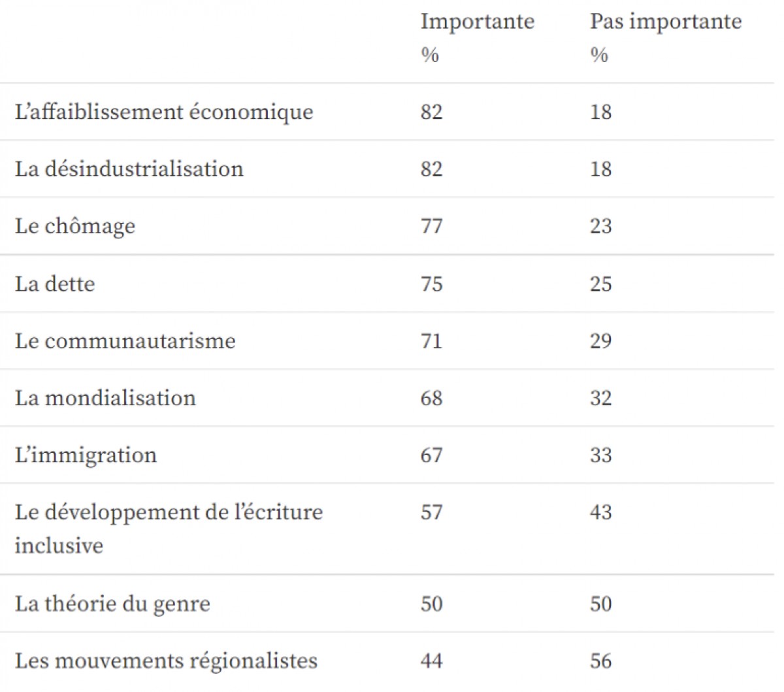Click the value 44 for mouvements régionalistes

pyautogui.click(x=432, y=661)
